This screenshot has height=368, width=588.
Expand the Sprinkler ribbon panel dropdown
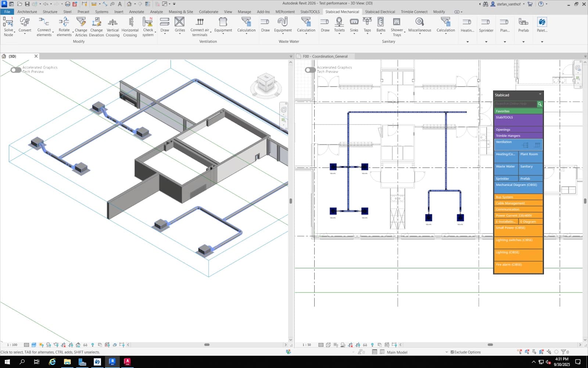486,42
